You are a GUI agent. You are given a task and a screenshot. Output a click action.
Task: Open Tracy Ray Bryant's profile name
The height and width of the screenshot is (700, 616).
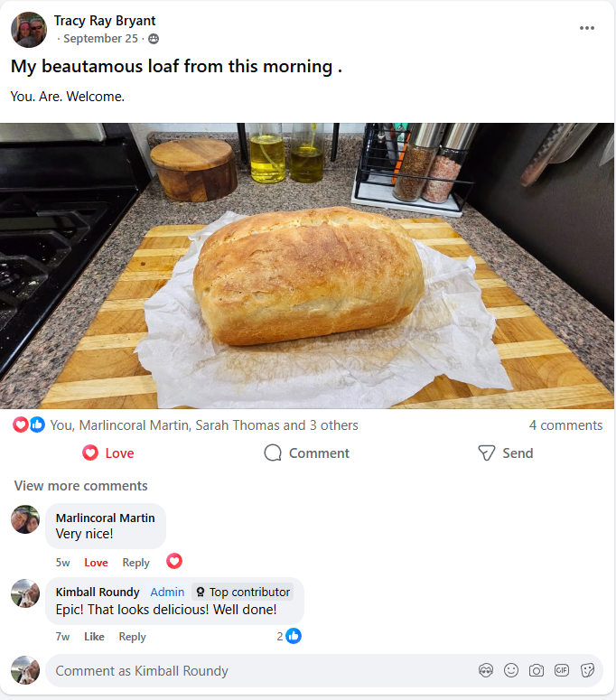click(105, 21)
